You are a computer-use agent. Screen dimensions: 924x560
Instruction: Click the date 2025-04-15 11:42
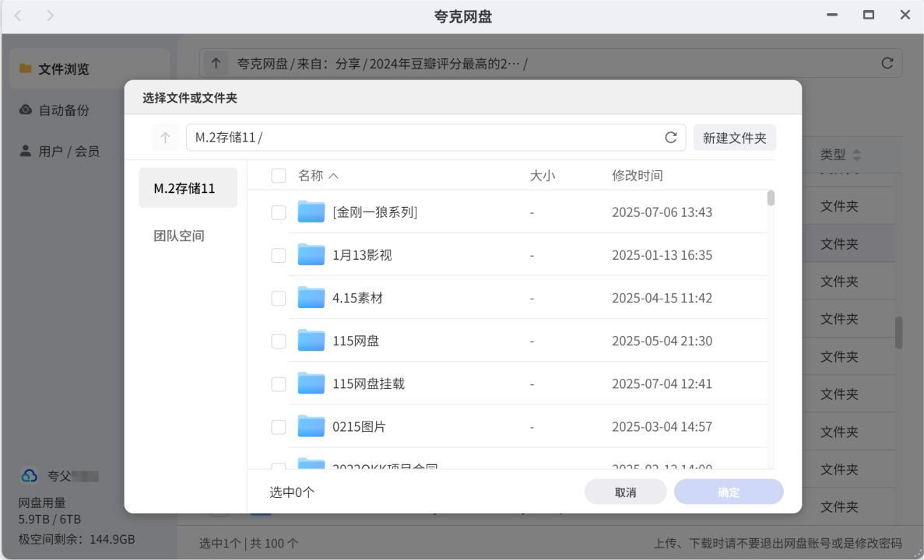coord(662,298)
